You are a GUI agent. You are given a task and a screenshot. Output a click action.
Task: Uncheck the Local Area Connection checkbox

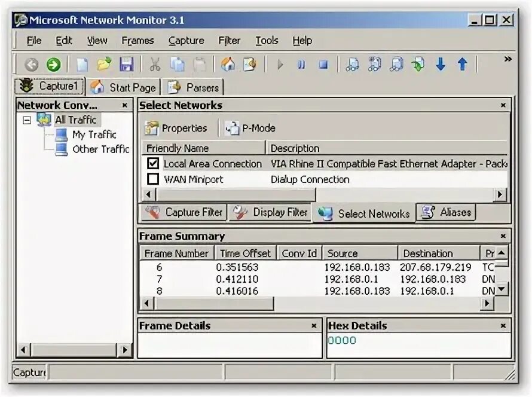(153, 164)
